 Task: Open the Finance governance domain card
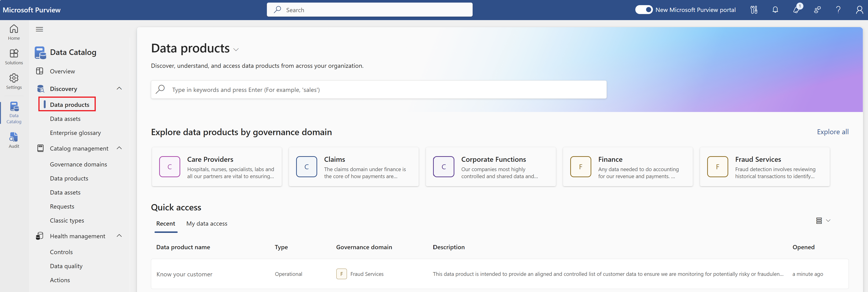point(627,167)
